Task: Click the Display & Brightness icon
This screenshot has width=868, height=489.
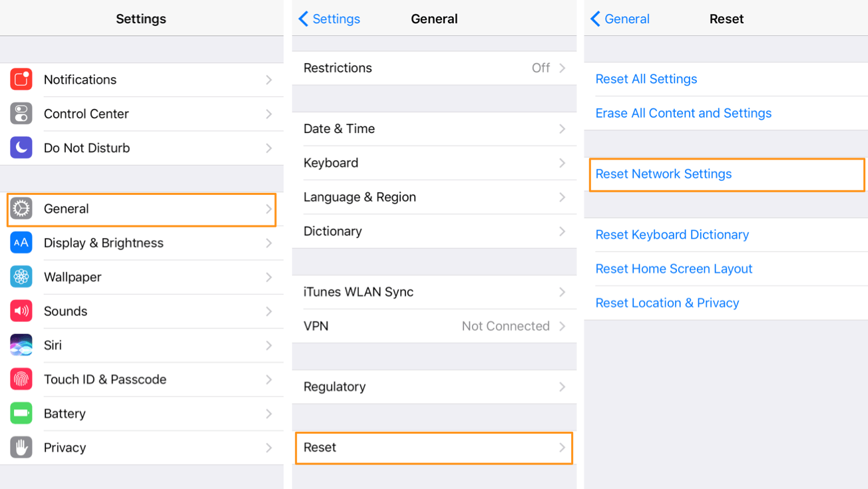Action: click(x=21, y=243)
